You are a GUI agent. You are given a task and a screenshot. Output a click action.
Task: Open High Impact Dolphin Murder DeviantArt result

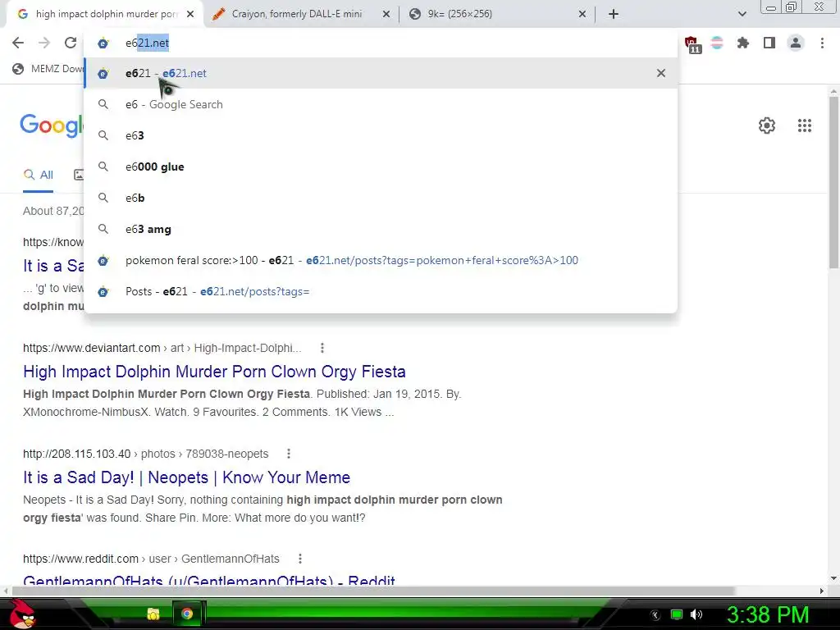(214, 372)
